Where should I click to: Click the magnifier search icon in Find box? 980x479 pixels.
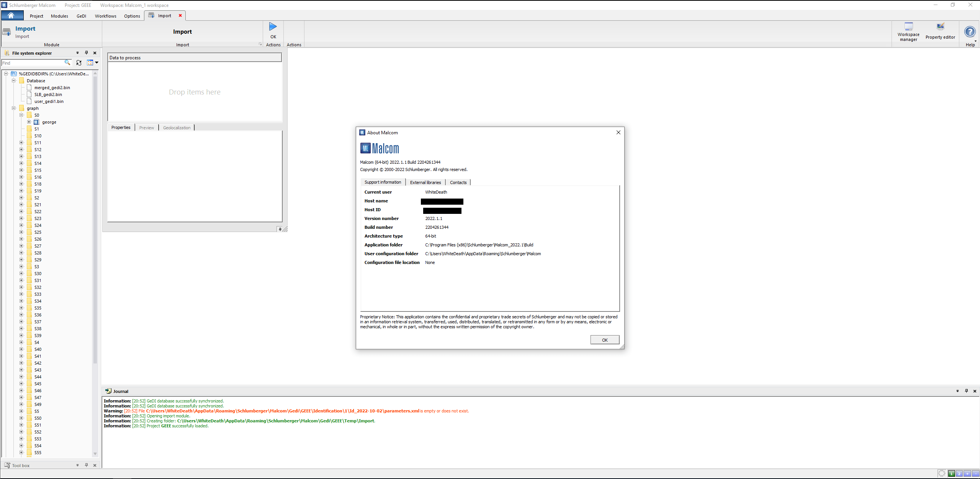[67, 62]
